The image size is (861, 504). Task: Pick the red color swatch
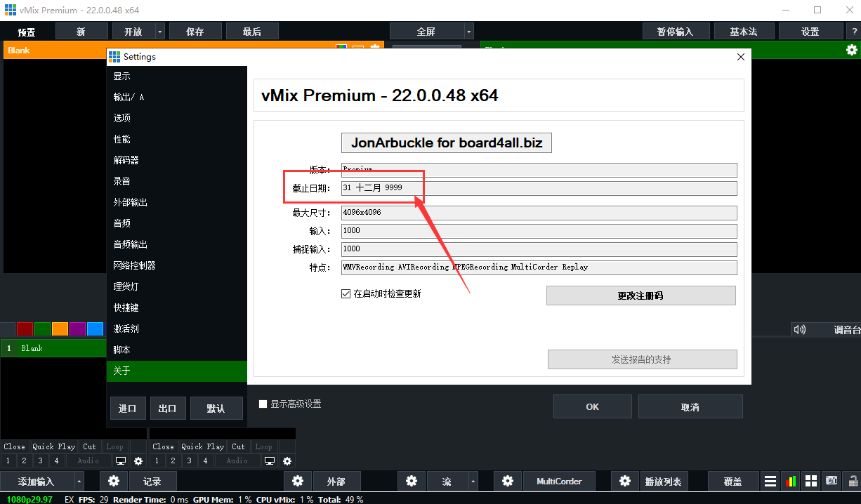point(25,329)
